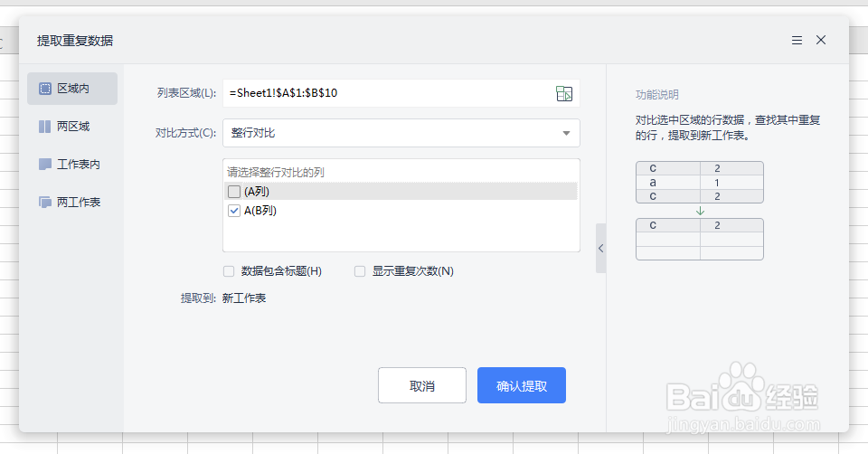Enable 显示重复次数(N) checkbox
868x454 pixels.
coord(360,271)
